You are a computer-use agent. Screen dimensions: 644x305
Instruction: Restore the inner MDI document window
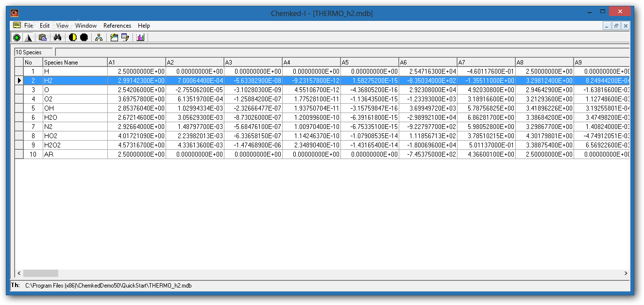pos(616,26)
